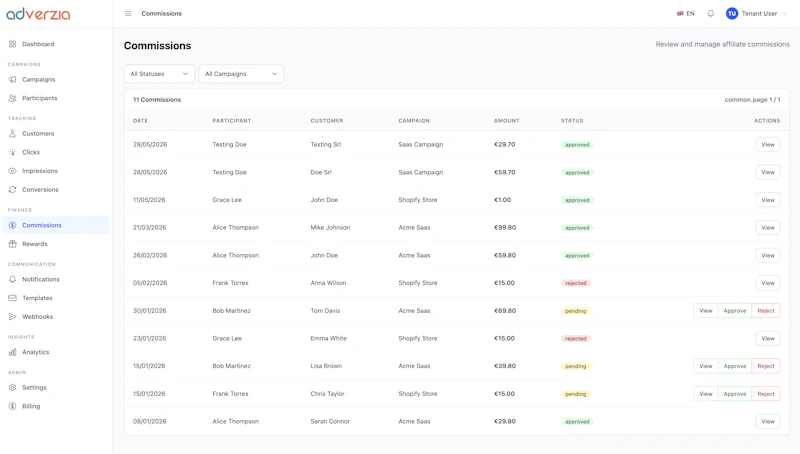
Task: Click the PARTICIPANT column header
Action: point(232,121)
